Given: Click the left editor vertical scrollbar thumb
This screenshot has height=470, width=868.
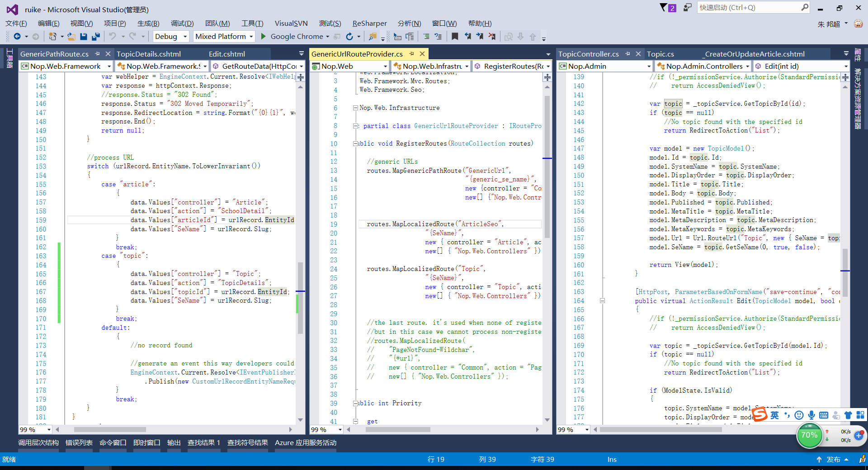Looking at the screenshot, I should click(300, 298).
